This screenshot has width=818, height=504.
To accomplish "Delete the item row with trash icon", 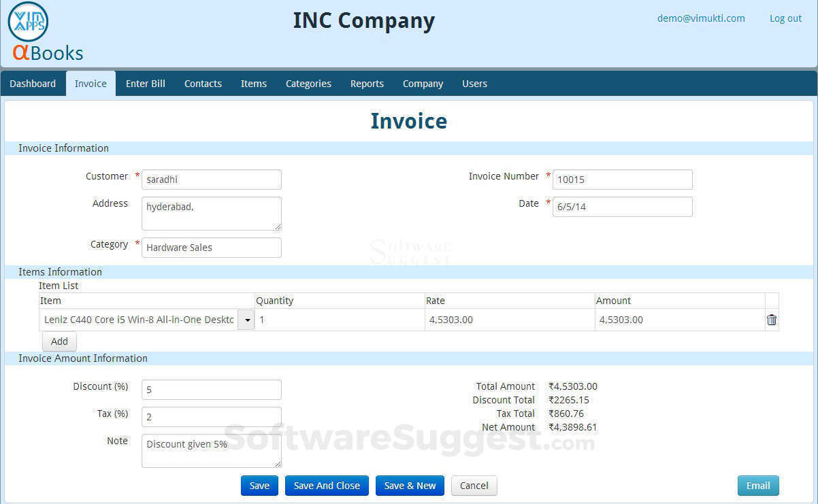I will click(772, 320).
